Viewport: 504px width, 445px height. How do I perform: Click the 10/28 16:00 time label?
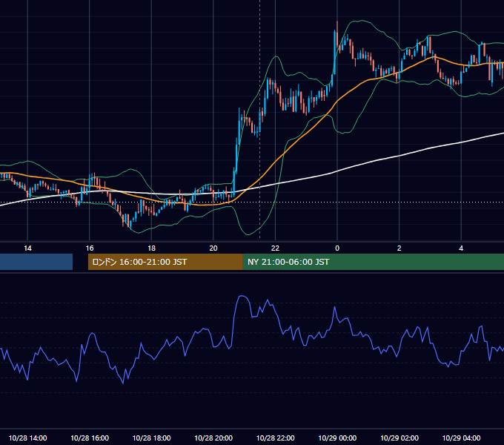point(90,438)
